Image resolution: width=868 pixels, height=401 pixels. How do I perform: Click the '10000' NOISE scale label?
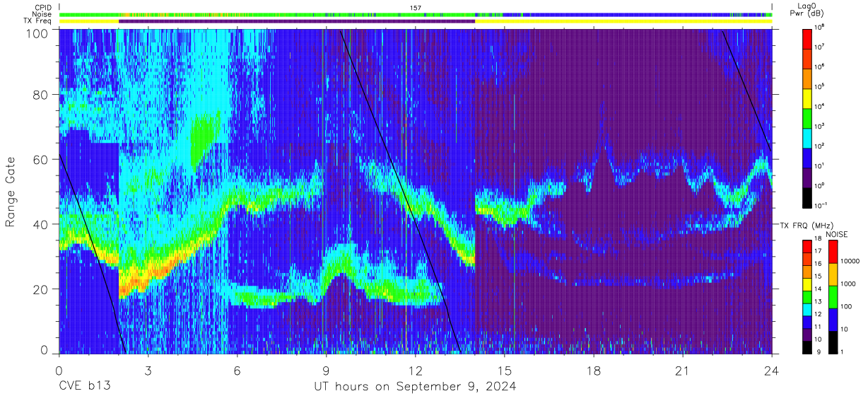[850, 261]
